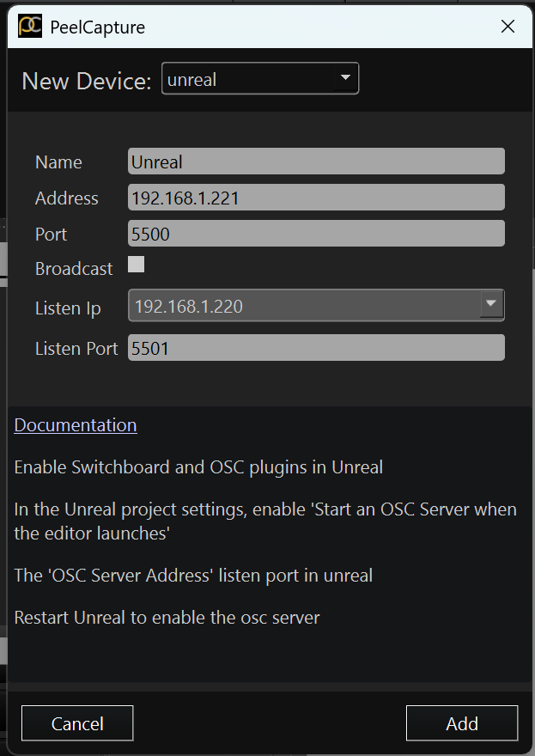Click the "Enable Switchboard and OSC plugins" text
535x756 pixels.
(x=198, y=468)
